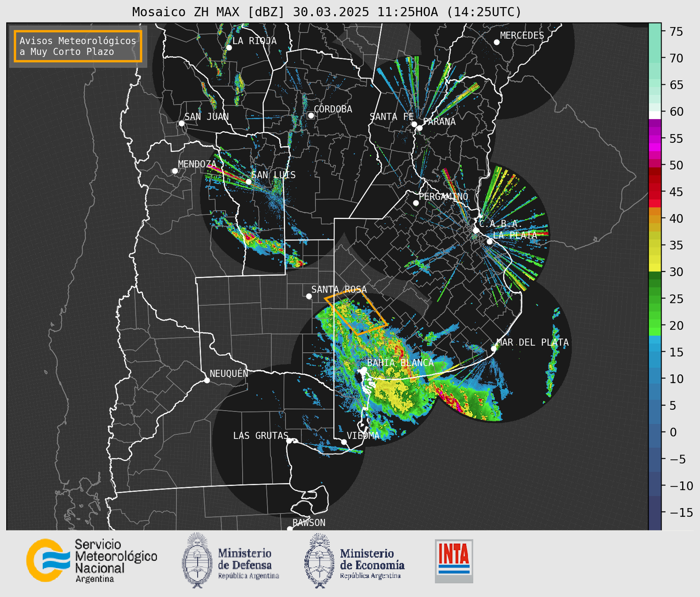Viewport: 700px width, 597px height.
Task: Click the BAHÍA BLANCA label text
Action: click(400, 363)
